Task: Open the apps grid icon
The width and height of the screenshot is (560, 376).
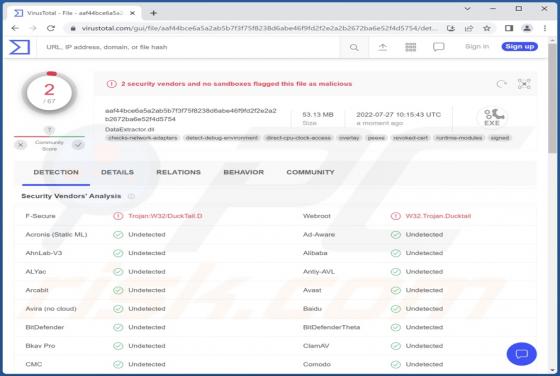Action: [x=410, y=47]
